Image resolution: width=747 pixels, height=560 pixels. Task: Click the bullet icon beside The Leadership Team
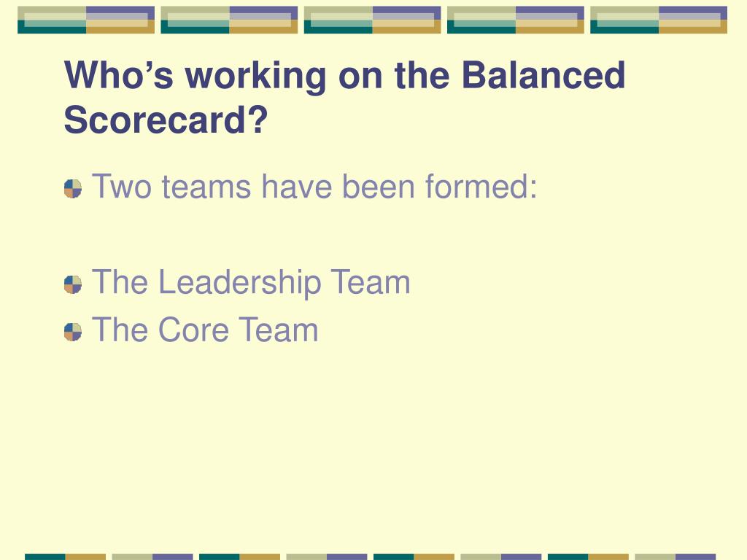click(x=73, y=285)
